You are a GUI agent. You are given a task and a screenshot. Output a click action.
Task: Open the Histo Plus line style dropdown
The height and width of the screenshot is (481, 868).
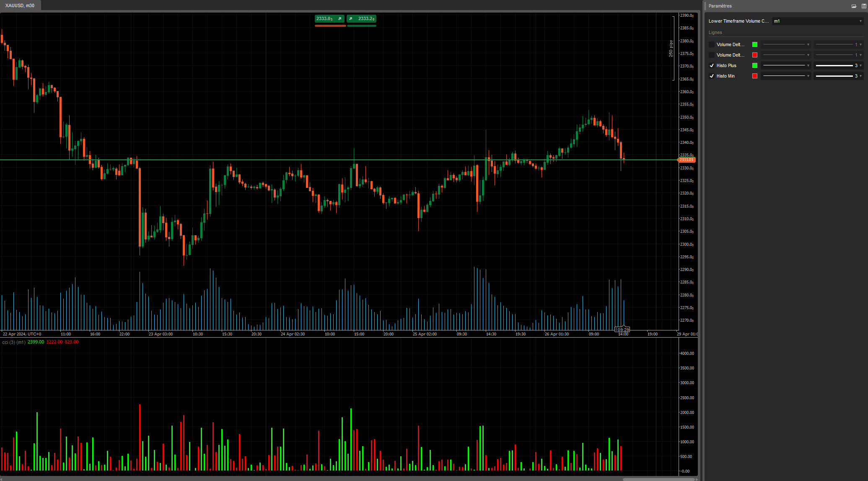coord(786,65)
